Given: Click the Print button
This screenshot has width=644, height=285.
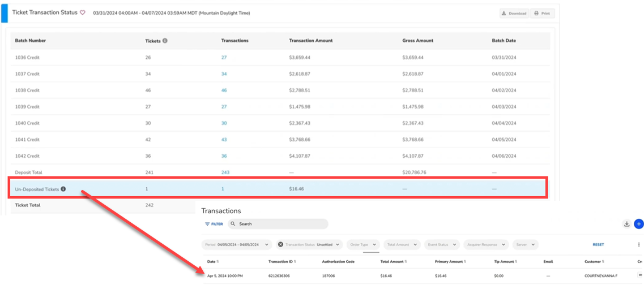Looking at the screenshot, I should 542,14.
